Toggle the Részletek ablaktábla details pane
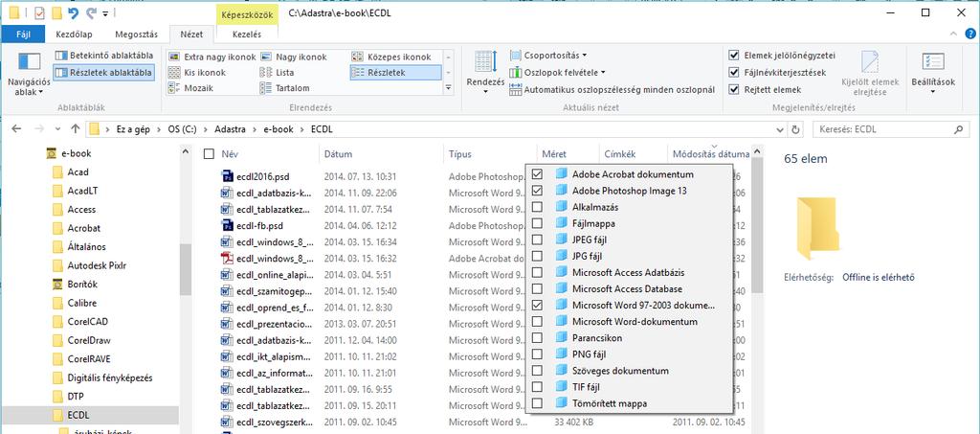The image size is (980, 434). click(x=103, y=73)
